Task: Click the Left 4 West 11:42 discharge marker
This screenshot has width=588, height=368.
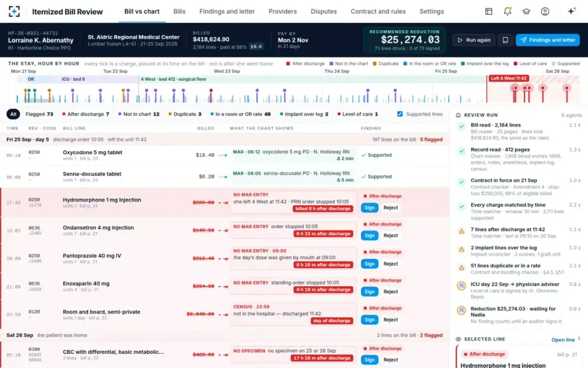Action: click(x=509, y=79)
